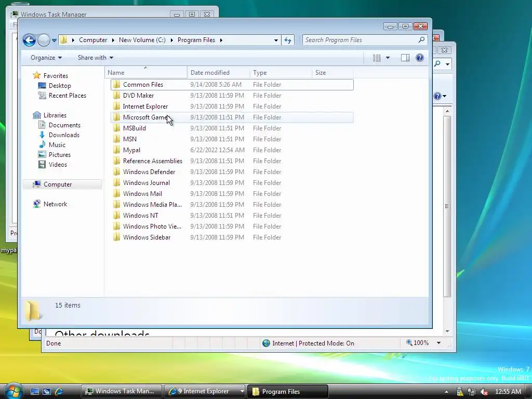Select the Mypal folder
532x399 pixels.
[x=232, y=150]
